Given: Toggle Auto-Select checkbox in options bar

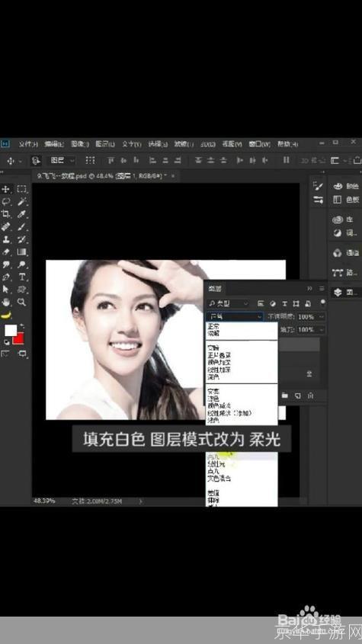Looking at the screenshot, I should tap(37, 160).
